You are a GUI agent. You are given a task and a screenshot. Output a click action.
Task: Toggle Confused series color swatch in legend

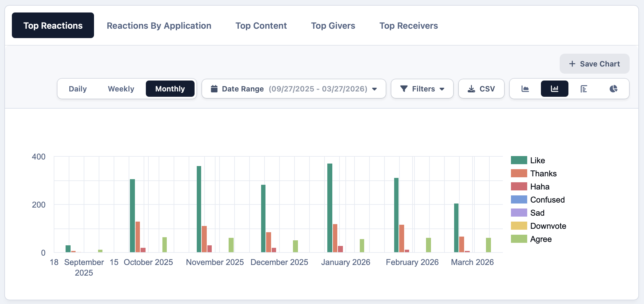coord(519,199)
